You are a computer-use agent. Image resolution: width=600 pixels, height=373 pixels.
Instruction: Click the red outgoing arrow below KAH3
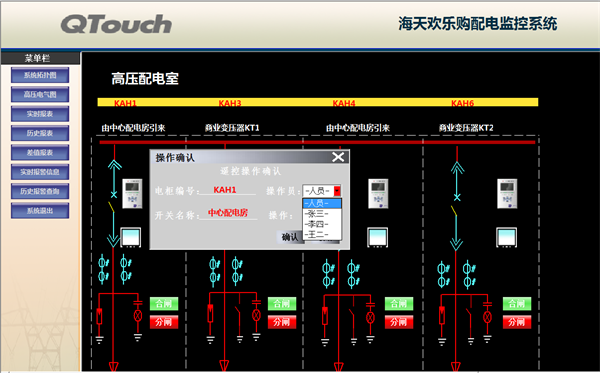click(x=225, y=365)
